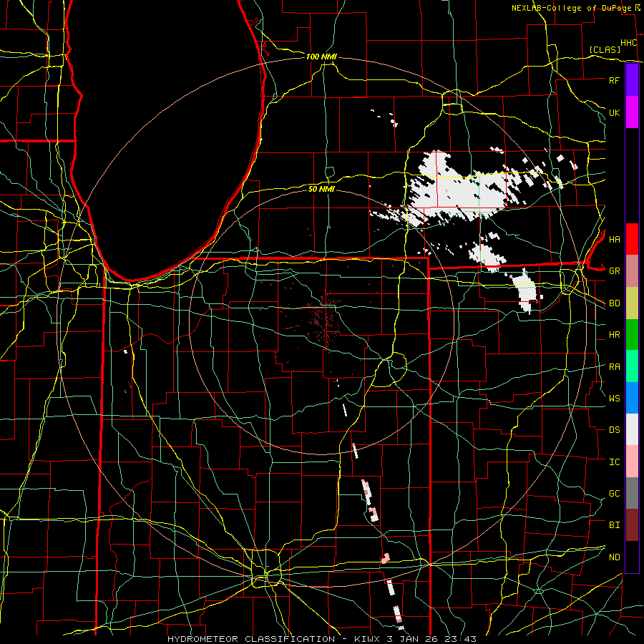Image resolution: width=644 pixels, height=644 pixels.
Task: Click the HHC product code label
Action: [x=628, y=43]
